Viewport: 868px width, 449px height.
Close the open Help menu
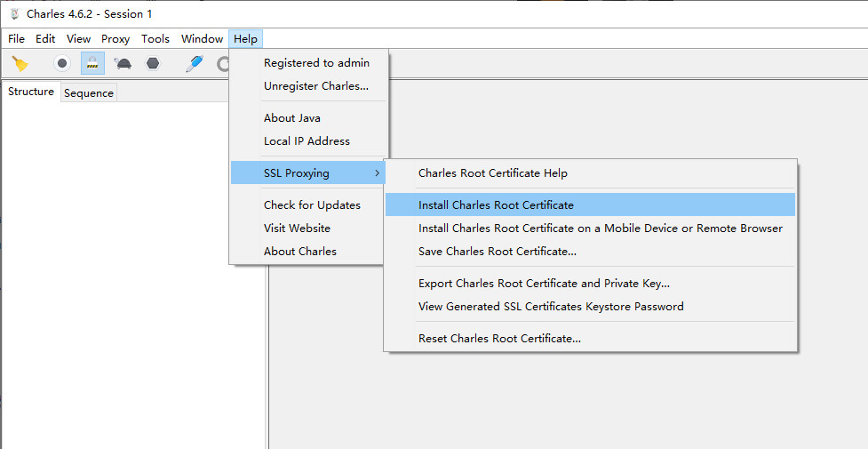tap(245, 39)
